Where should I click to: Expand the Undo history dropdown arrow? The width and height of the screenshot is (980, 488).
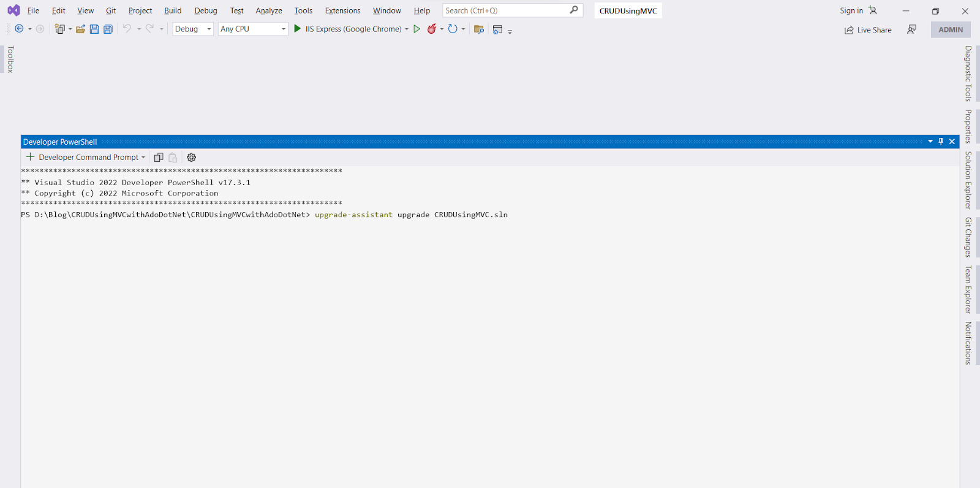[x=139, y=29]
